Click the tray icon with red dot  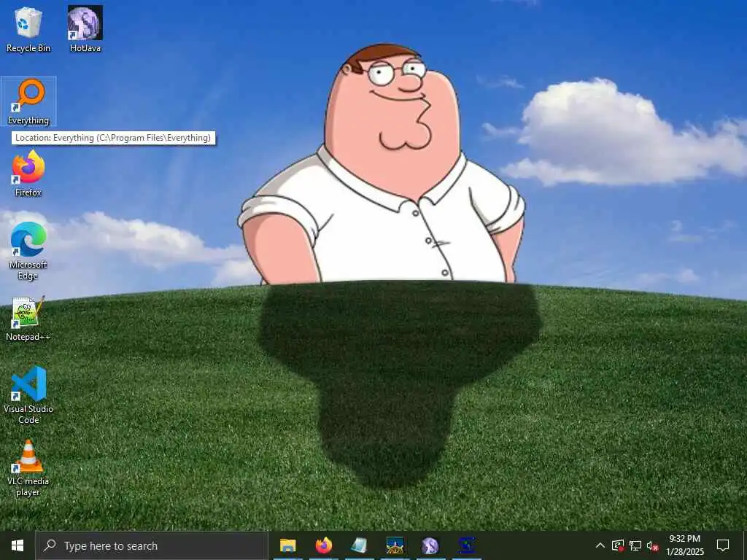coord(618,545)
